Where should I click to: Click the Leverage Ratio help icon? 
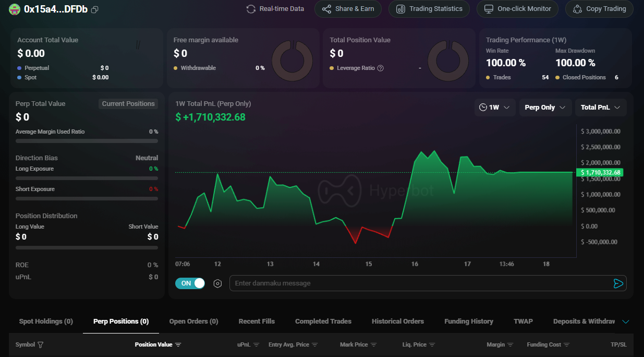point(380,68)
